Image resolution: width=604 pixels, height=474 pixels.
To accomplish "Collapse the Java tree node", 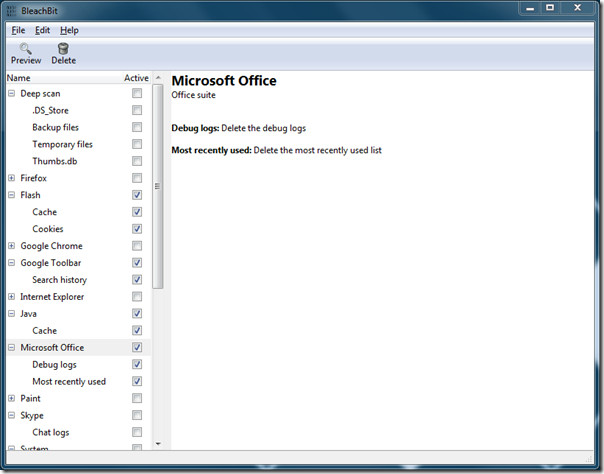I will coord(12,314).
